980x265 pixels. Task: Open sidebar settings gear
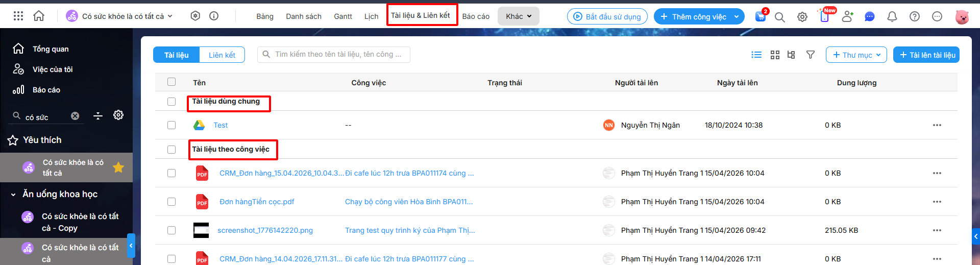[118, 115]
